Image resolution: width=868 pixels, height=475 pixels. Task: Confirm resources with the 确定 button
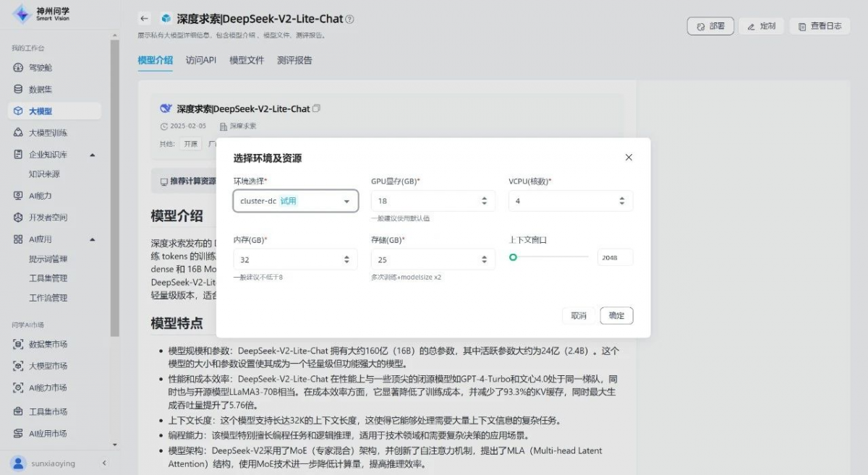coord(616,315)
